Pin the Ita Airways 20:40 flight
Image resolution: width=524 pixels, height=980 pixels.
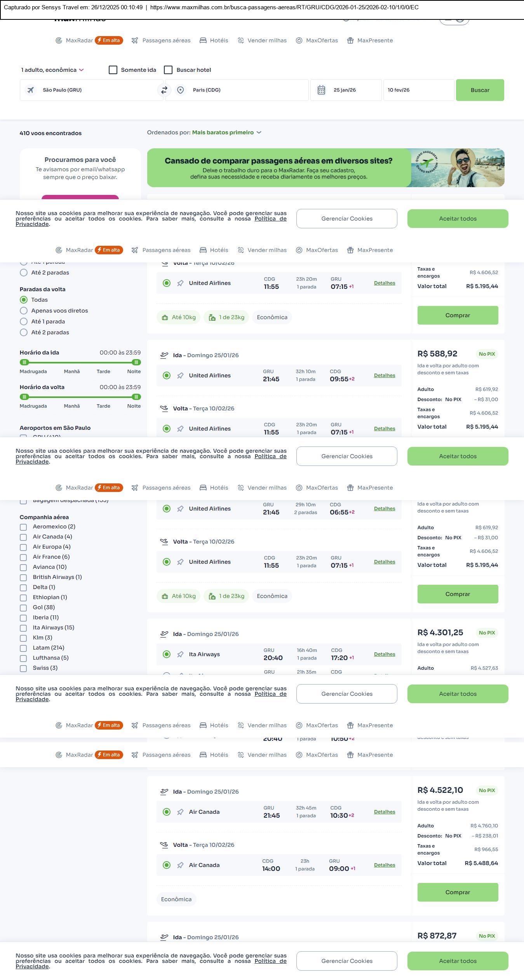click(180, 654)
